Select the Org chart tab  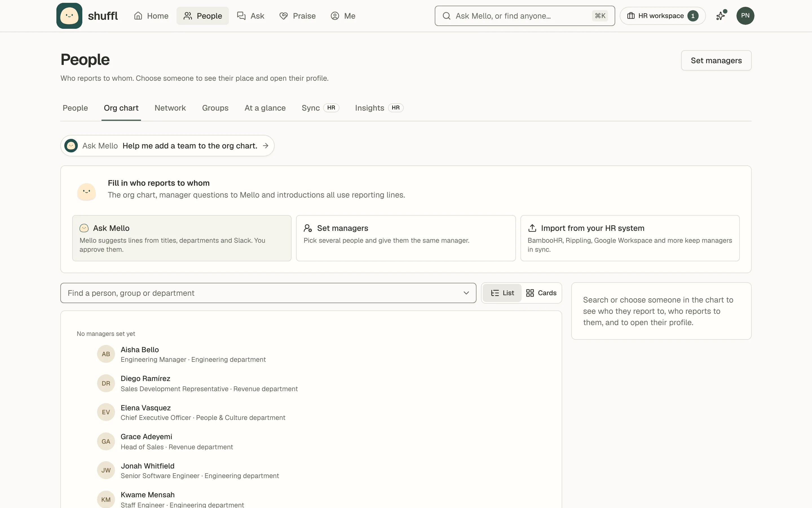(121, 108)
